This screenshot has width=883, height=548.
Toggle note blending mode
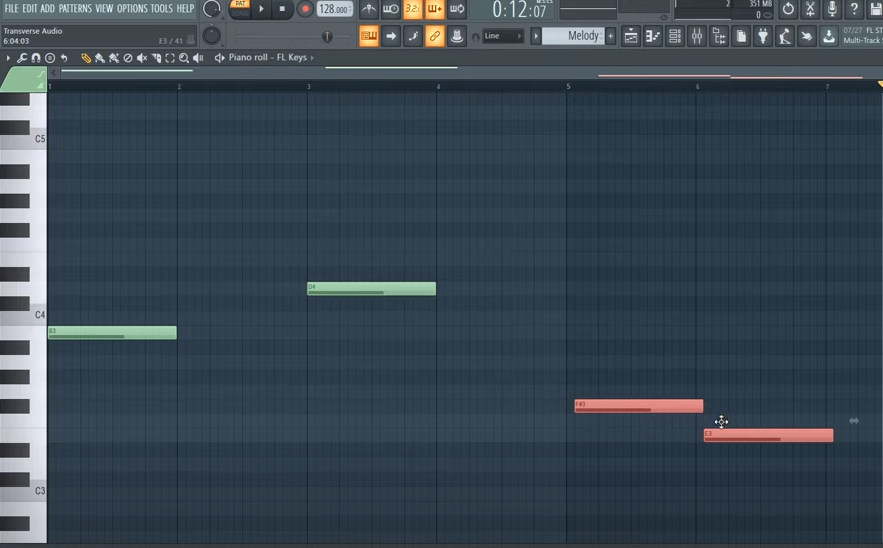tap(413, 36)
